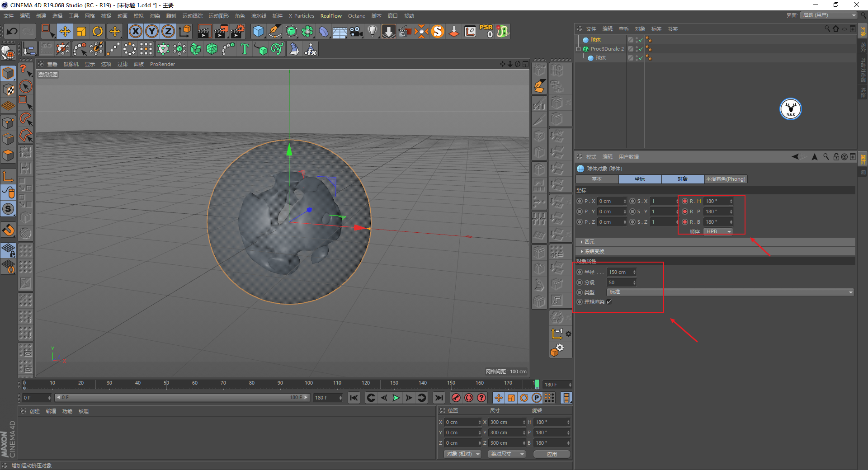Click the 半径 radius input field
The image size is (868, 470).
[619, 272]
